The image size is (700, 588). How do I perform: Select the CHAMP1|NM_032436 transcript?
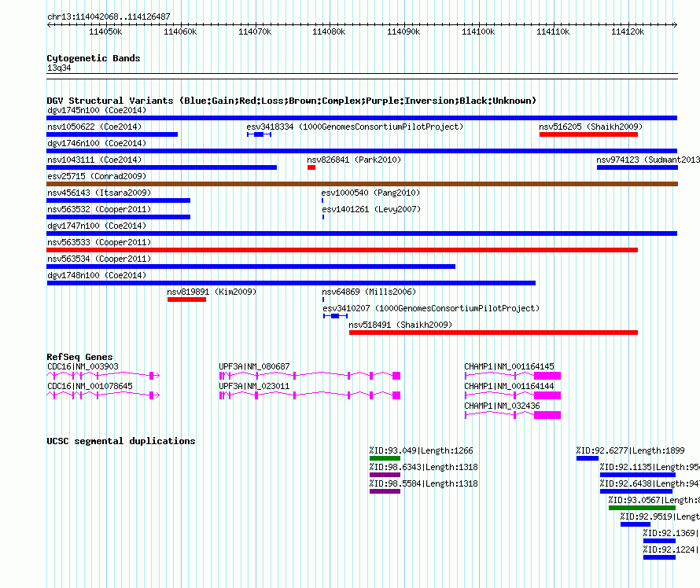[x=513, y=415]
